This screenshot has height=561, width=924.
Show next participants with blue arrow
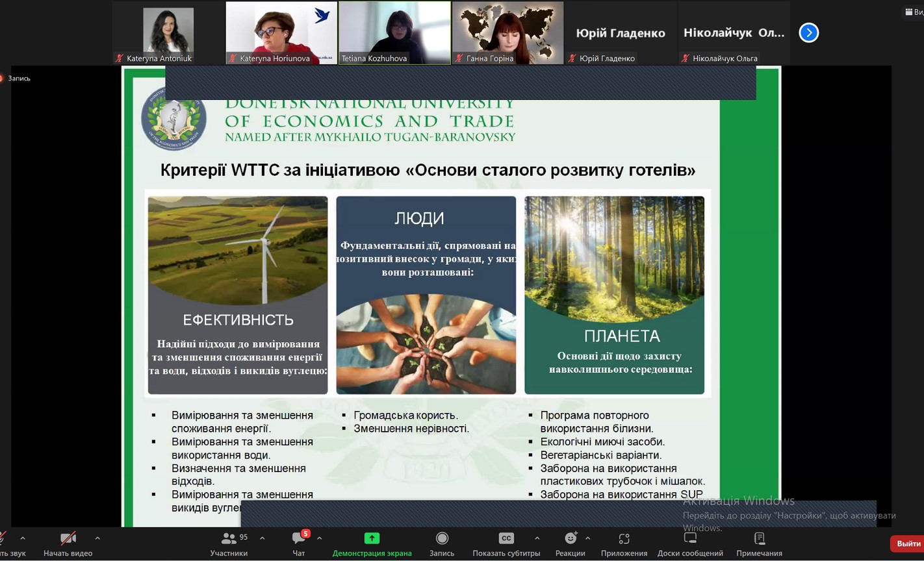tap(808, 32)
